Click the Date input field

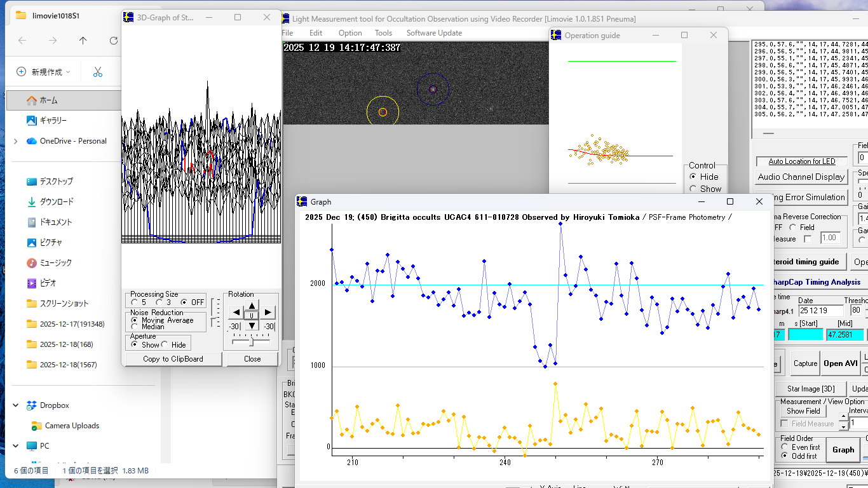[x=820, y=311]
